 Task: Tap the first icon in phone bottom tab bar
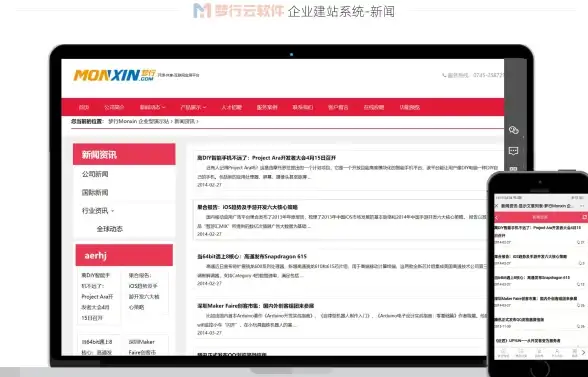click(x=503, y=353)
